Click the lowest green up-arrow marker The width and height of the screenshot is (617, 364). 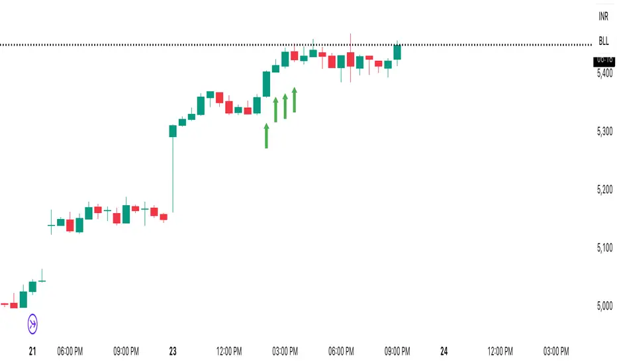266,136
